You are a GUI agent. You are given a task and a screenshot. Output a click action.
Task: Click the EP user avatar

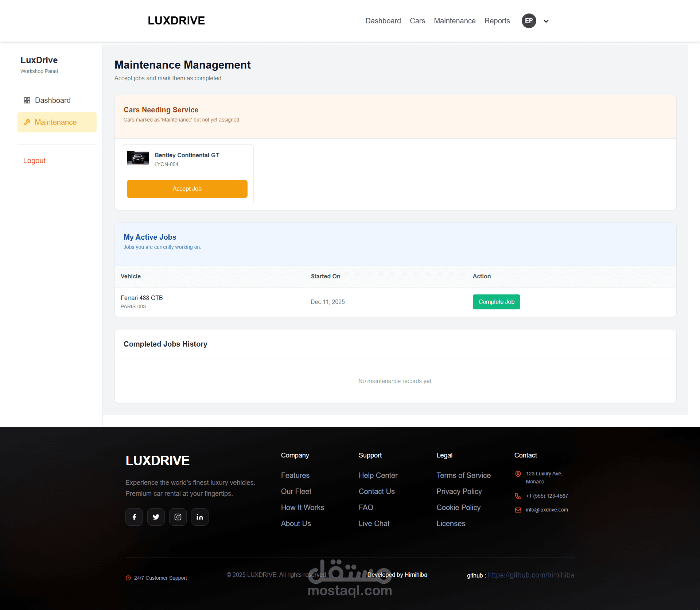pos(529,21)
